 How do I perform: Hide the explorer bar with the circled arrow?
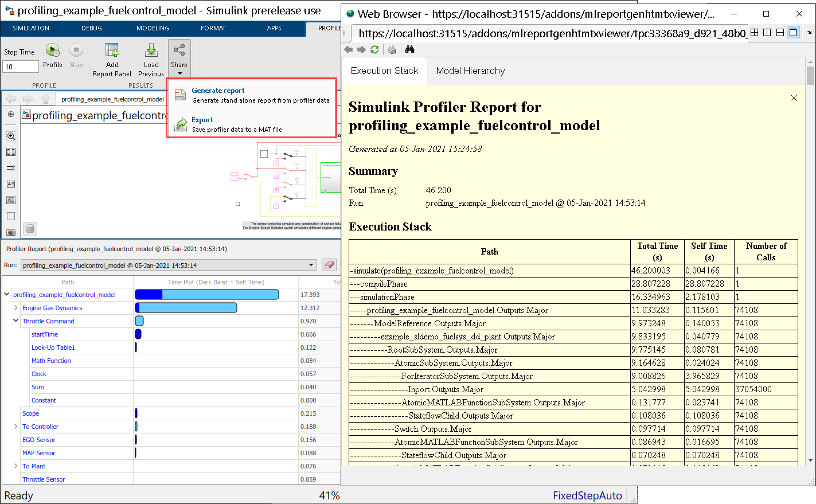pyautogui.click(x=11, y=115)
